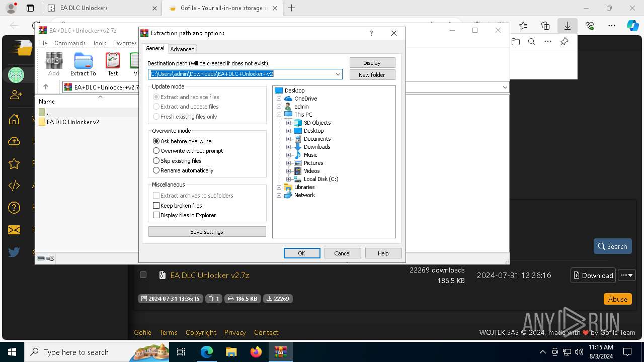Viewport: 644px width, 362px height.
Task: Select Documents folder in tree
Action: click(317, 139)
